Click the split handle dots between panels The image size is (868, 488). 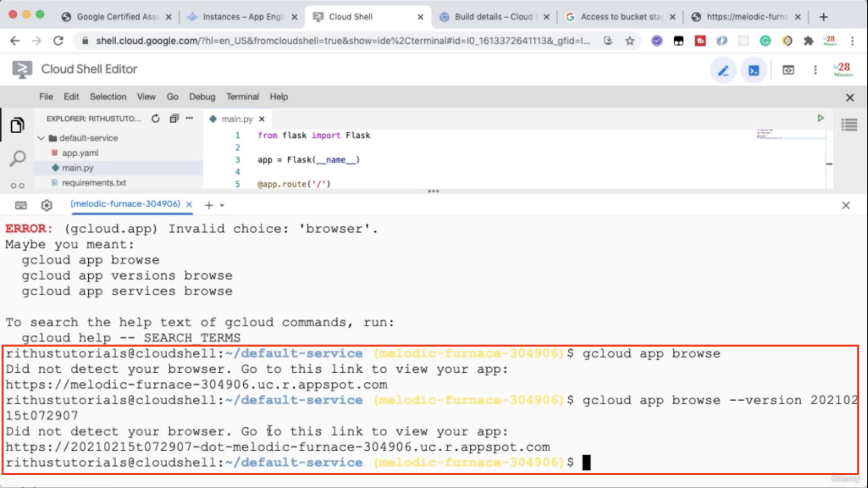433,191
